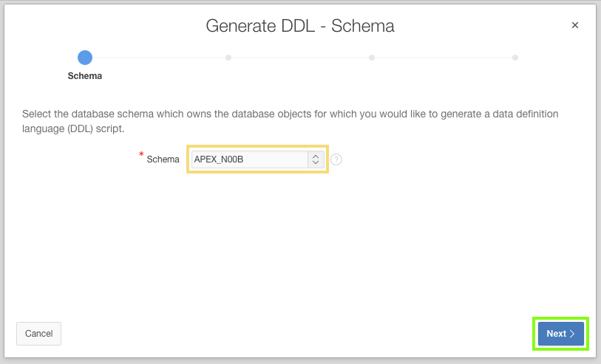The height and width of the screenshot is (364, 601).
Task: Click the second wizard step dot
Action: point(228,57)
